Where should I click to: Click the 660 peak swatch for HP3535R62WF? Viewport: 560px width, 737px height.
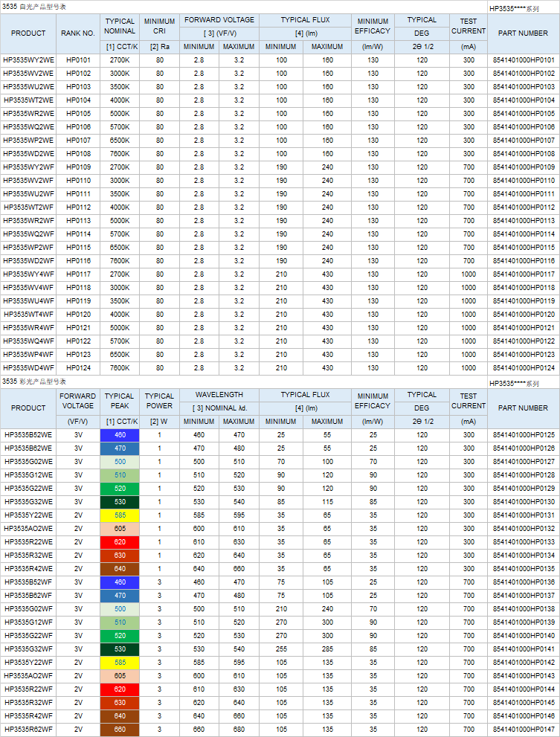[x=120, y=730]
